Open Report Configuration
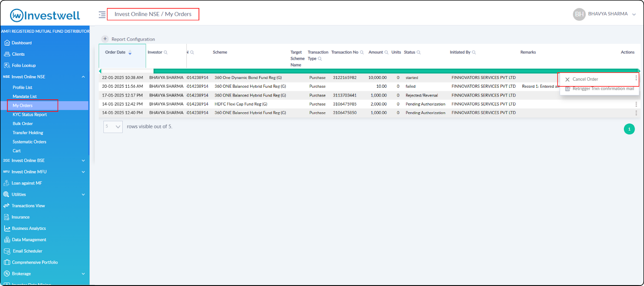This screenshot has width=644, height=286. 133,39
